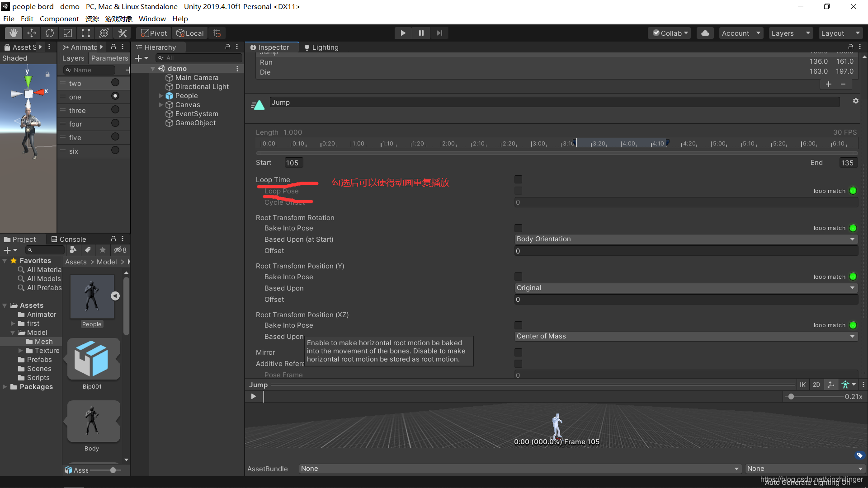
Task: Open the Layers dropdown in toolbar
Action: pyautogui.click(x=791, y=33)
